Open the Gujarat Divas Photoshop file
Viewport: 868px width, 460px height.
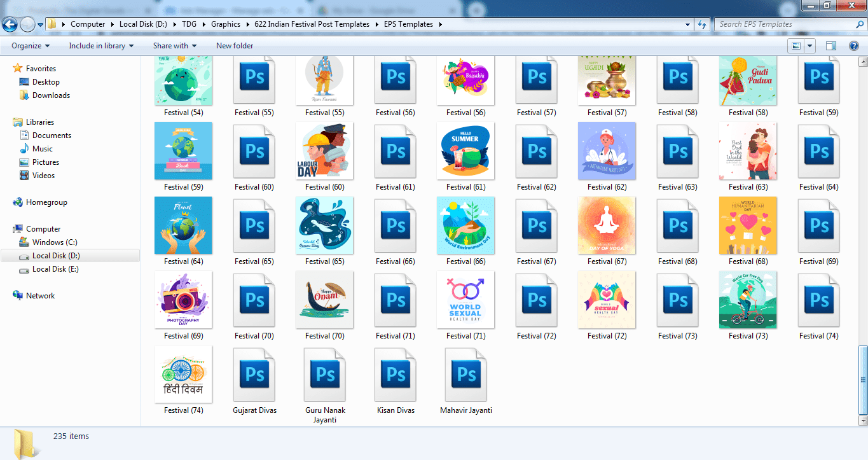click(254, 375)
